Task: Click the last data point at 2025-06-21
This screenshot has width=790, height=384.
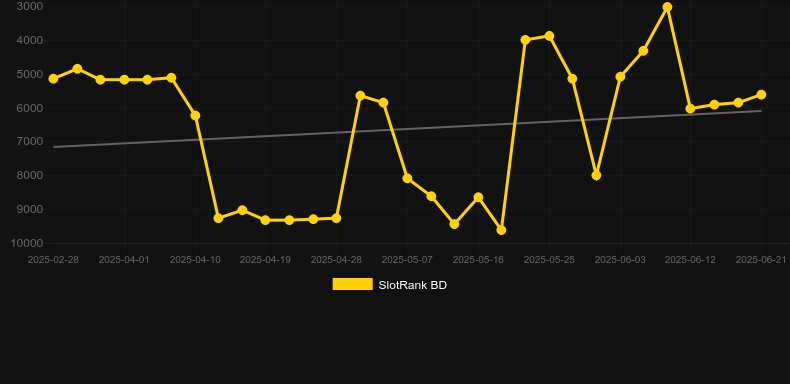Action: [761, 95]
